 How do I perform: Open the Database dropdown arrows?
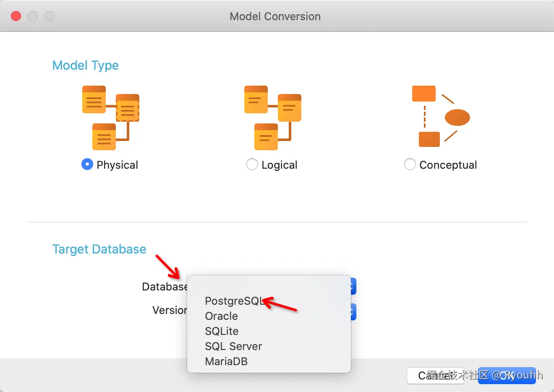pos(353,287)
